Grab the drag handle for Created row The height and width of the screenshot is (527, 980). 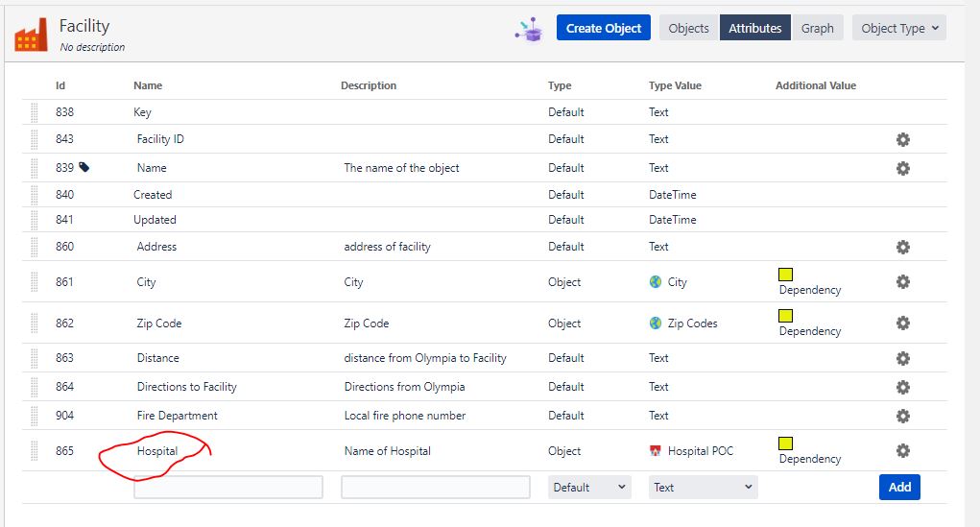[x=35, y=195]
